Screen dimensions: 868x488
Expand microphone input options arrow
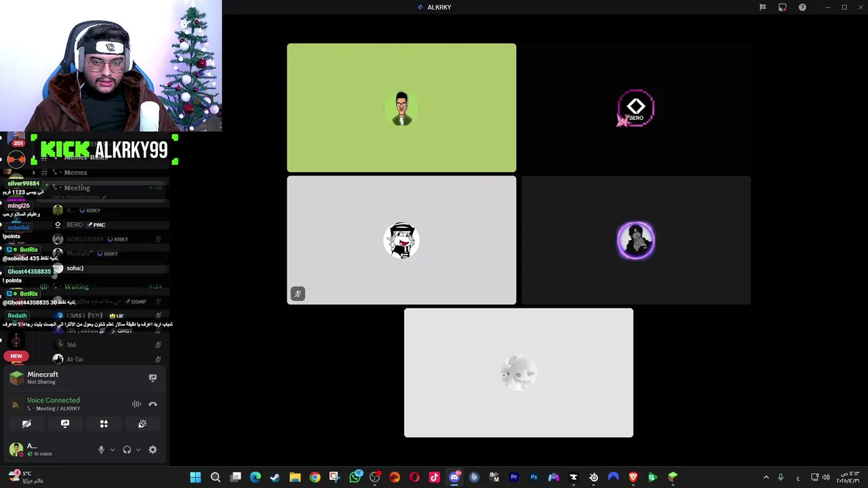[113, 449]
